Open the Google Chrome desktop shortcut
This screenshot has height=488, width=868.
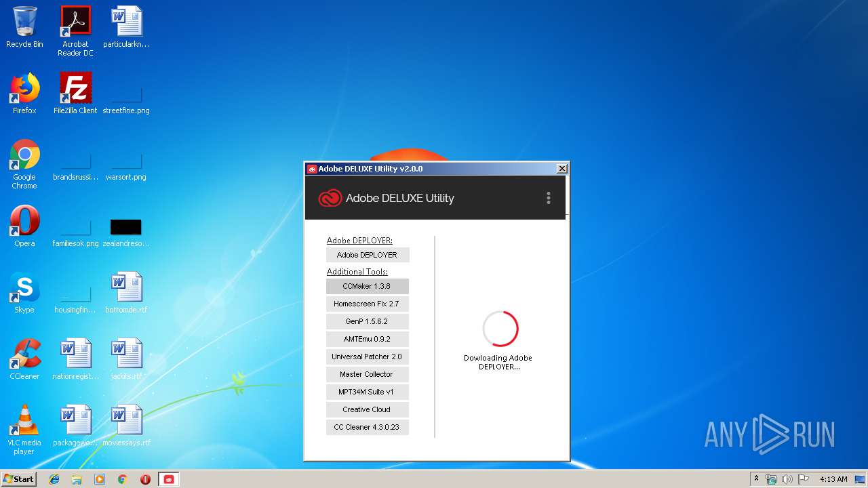[x=24, y=164]
